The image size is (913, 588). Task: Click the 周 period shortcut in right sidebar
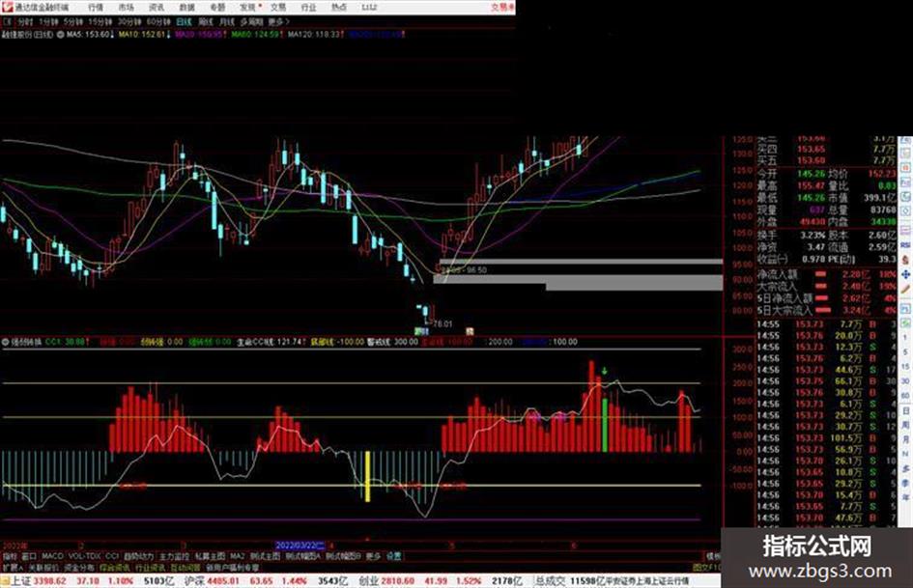coord(905,426)
